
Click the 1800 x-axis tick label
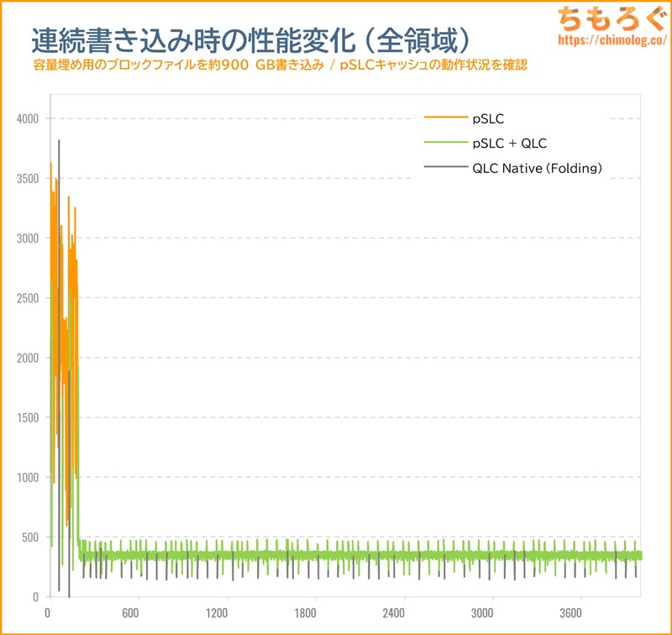click(x=308, y=612)
